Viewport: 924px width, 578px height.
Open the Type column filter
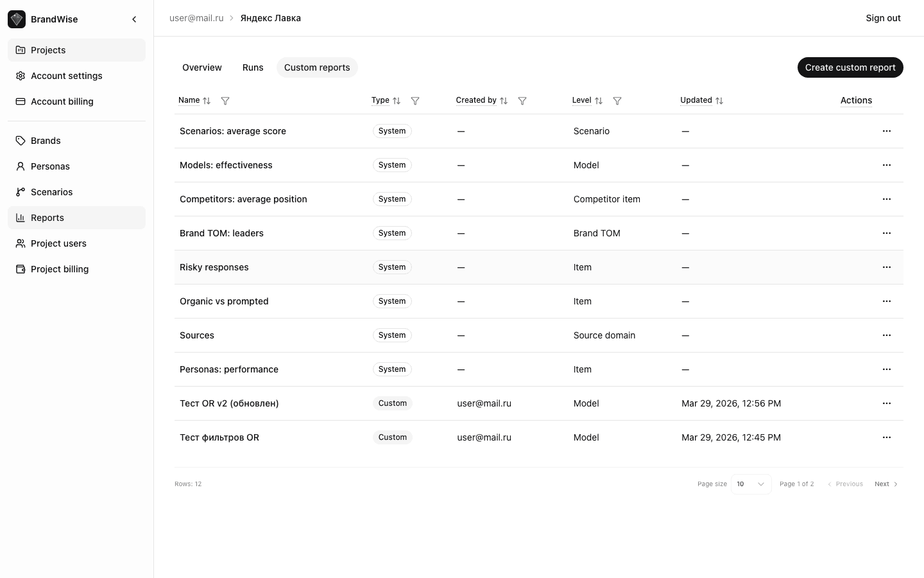pos(415,101)
